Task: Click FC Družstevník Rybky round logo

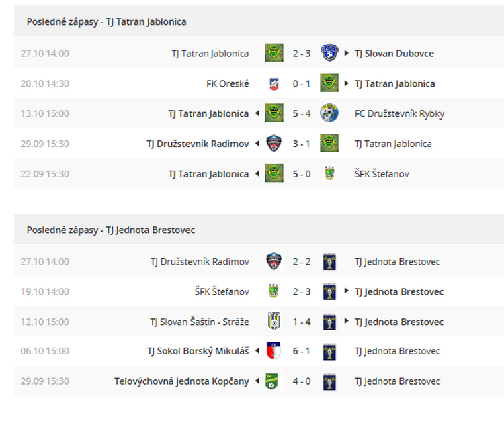Action: pos(329,113)
